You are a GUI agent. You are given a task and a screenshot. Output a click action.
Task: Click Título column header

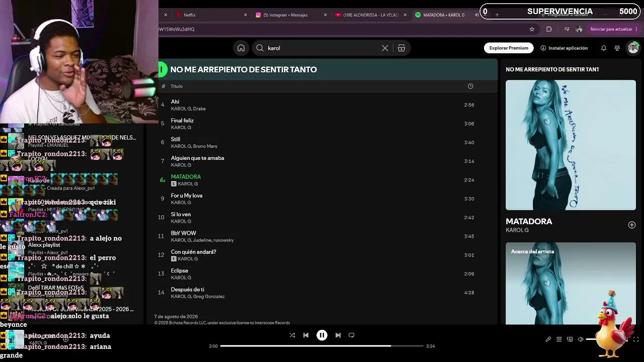click(177, 86)
